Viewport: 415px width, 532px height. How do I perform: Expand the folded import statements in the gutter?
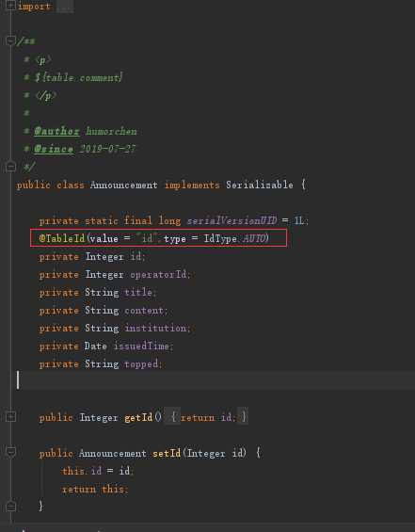[x=11, y=5]
